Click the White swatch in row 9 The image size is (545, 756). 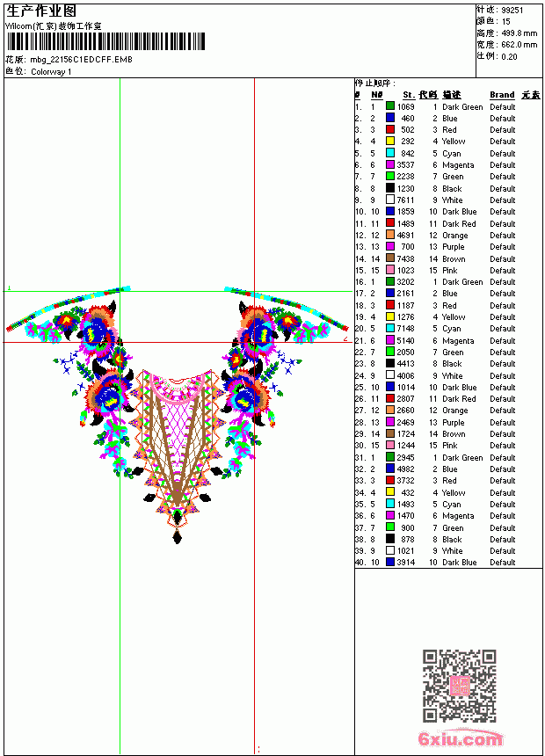[x=390, y=200]
